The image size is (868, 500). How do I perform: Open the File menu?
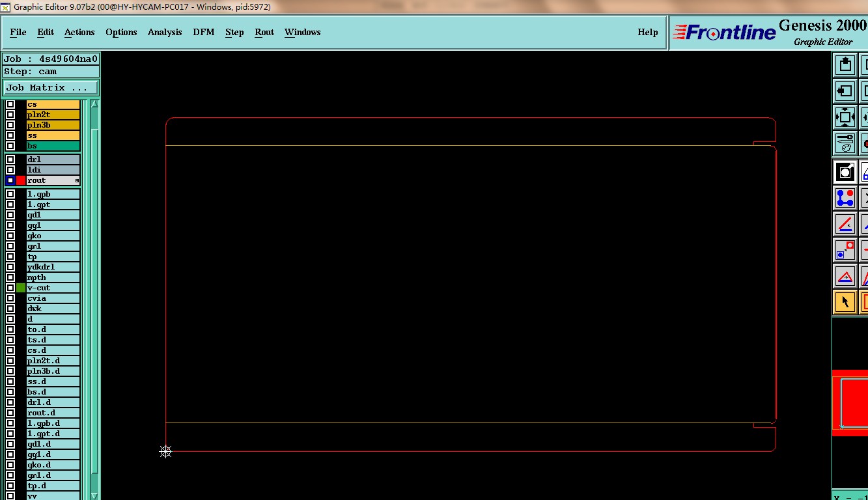point(18,32)
